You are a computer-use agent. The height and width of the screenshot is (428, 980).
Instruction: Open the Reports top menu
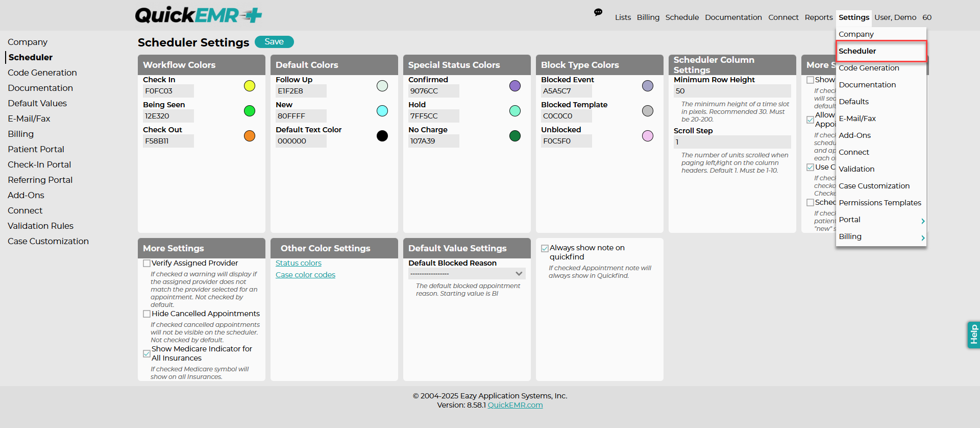tap(819, 17)
